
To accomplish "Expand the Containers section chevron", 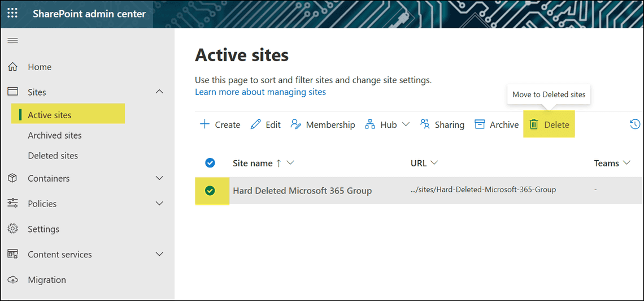I will [x=160, y=178].
